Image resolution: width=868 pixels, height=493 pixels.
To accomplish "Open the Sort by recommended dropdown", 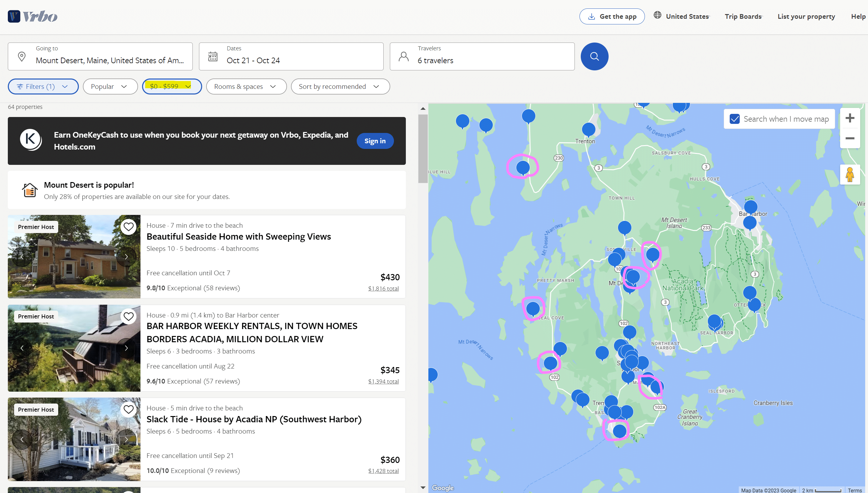I will [x=340, y=86].
